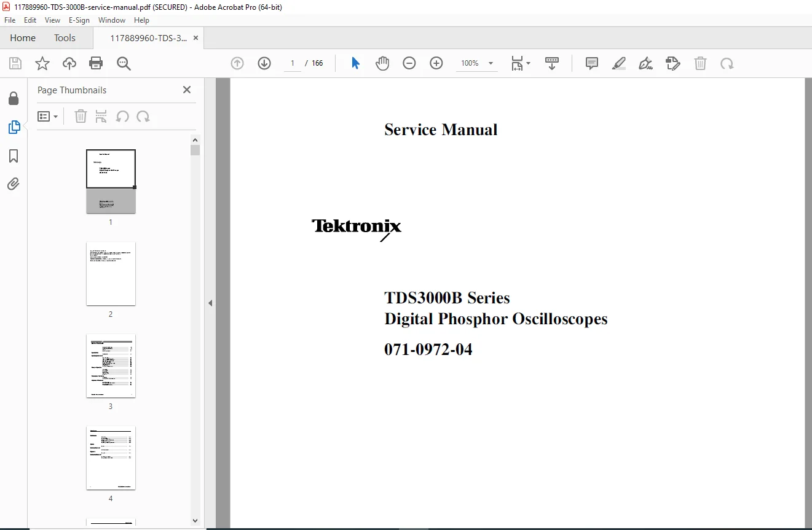Click the thumbnails scrollbar up arrow
812x530 pixels.
click(195, 139)
